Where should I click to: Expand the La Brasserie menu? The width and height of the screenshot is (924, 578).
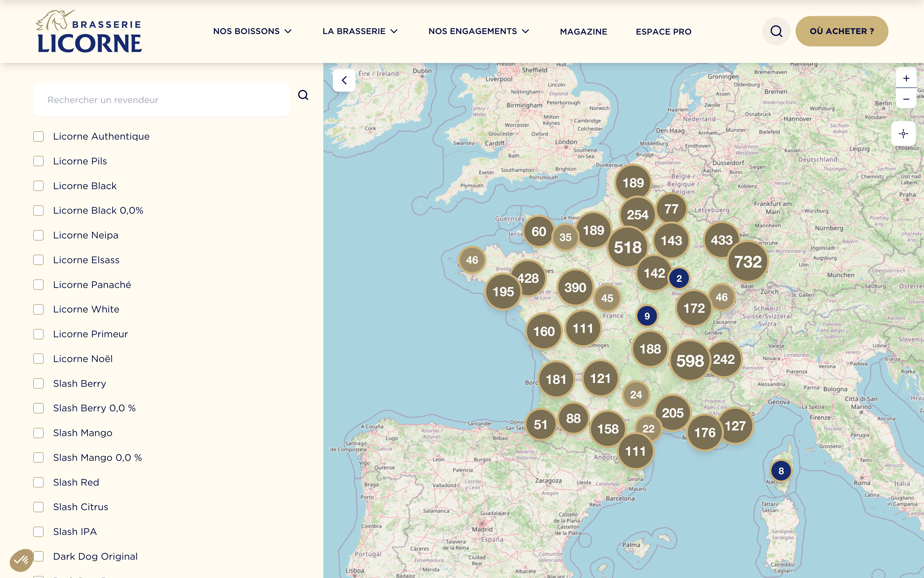[x=360, y=31]
